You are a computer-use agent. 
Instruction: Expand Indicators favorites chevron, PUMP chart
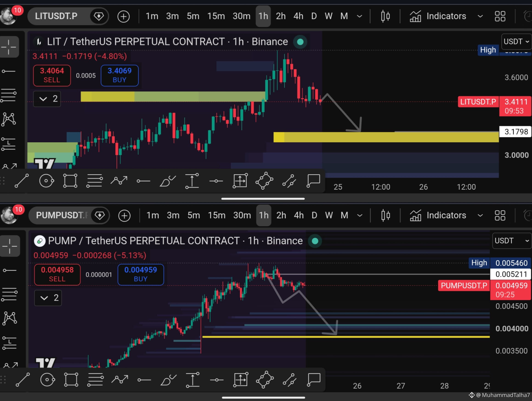[x=480, y=216]
